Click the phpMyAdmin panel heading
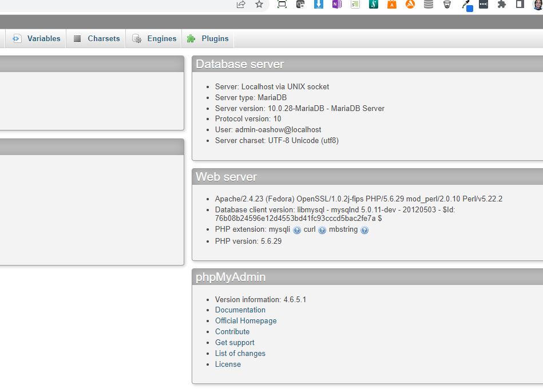543x392 pixels. pyautogui.click(x=230, y=277)
